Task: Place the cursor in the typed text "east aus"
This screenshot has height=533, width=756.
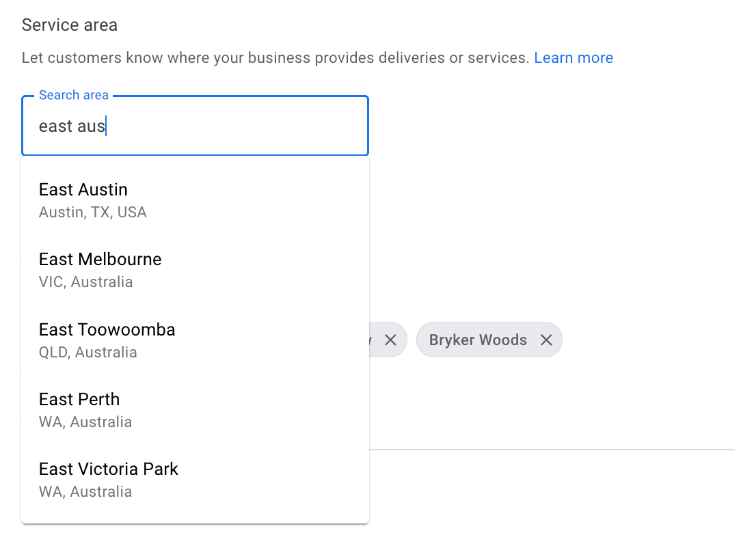Action: (72, 126)
